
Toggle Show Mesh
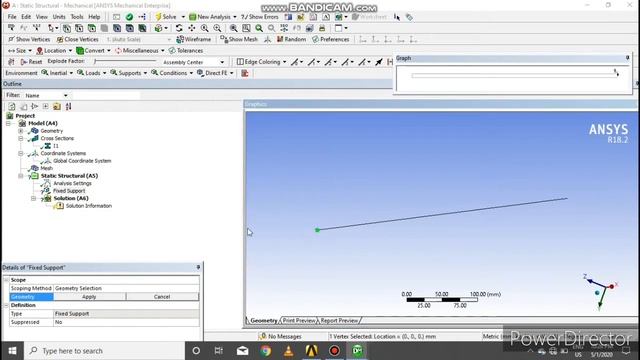pos(239,40)
